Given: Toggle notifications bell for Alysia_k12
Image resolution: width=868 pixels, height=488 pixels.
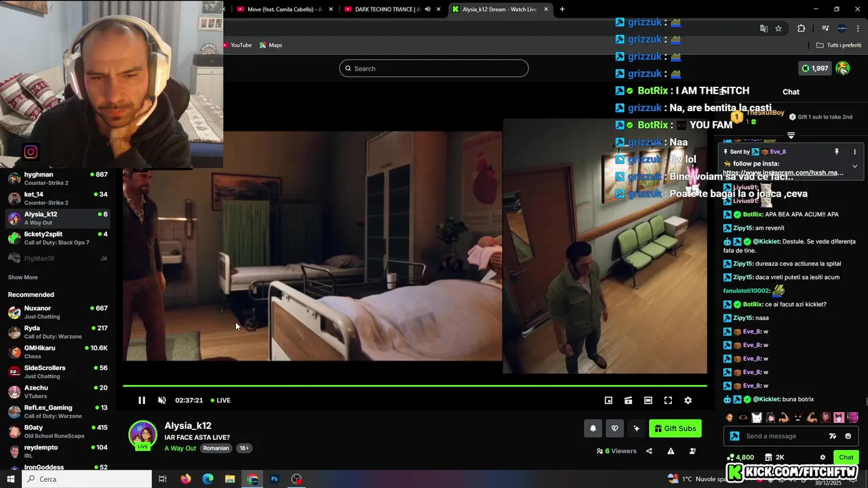Looking at the screenshot, I should coord(593,428).
